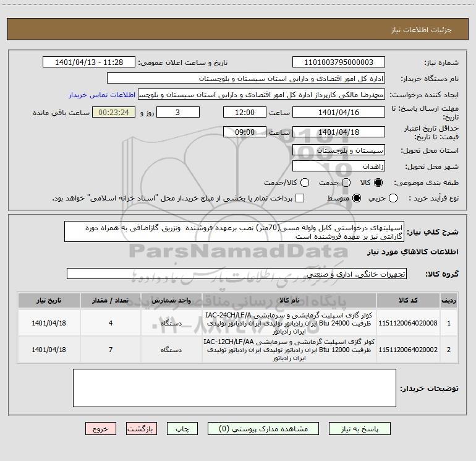Click the price validity date 1401/04/18 field

[x=339, y=132]
